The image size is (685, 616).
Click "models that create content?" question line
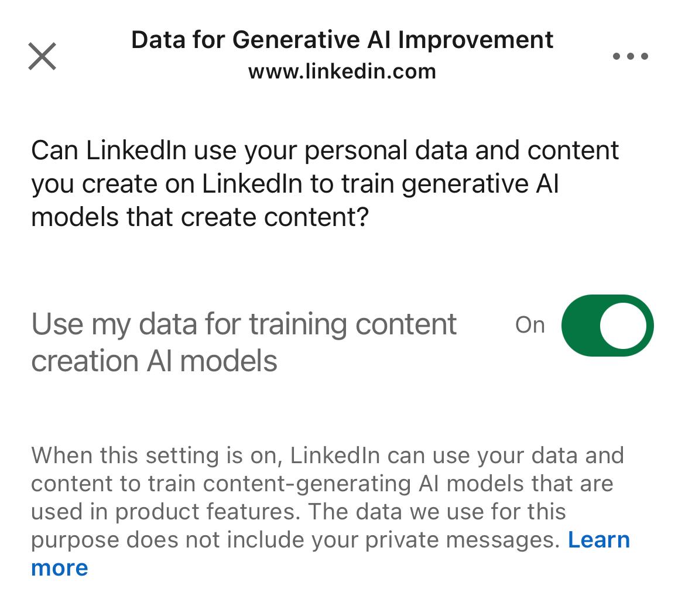(200, 217)
